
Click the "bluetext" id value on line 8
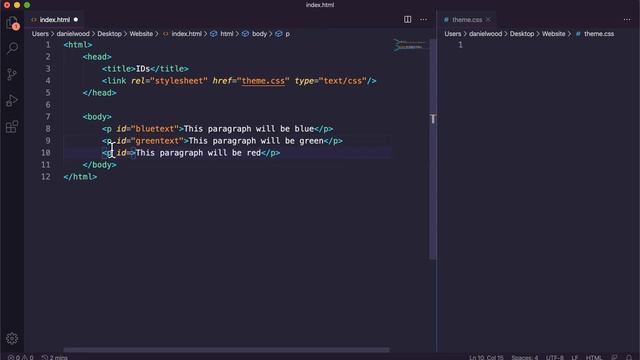point(155,129)
